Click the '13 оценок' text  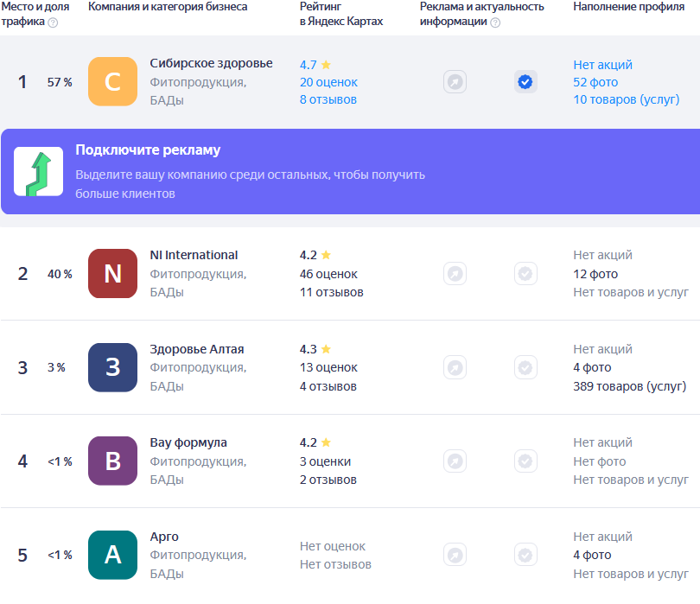(328, 367)
